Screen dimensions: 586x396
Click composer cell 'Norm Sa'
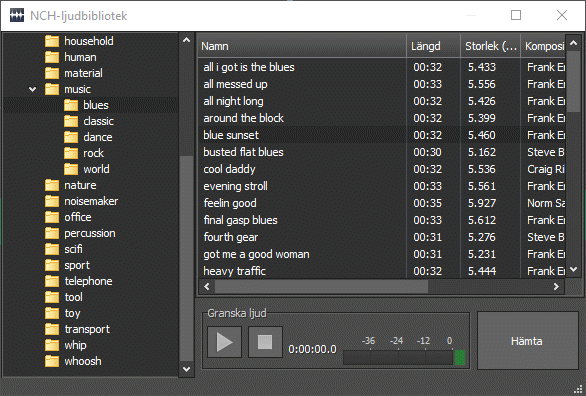(x=546, y=203)
